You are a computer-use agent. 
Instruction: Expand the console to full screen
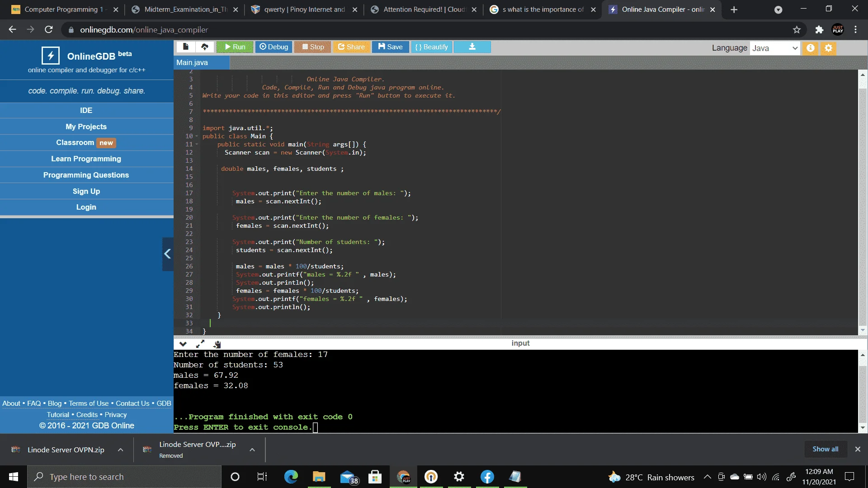pos(200,344)
